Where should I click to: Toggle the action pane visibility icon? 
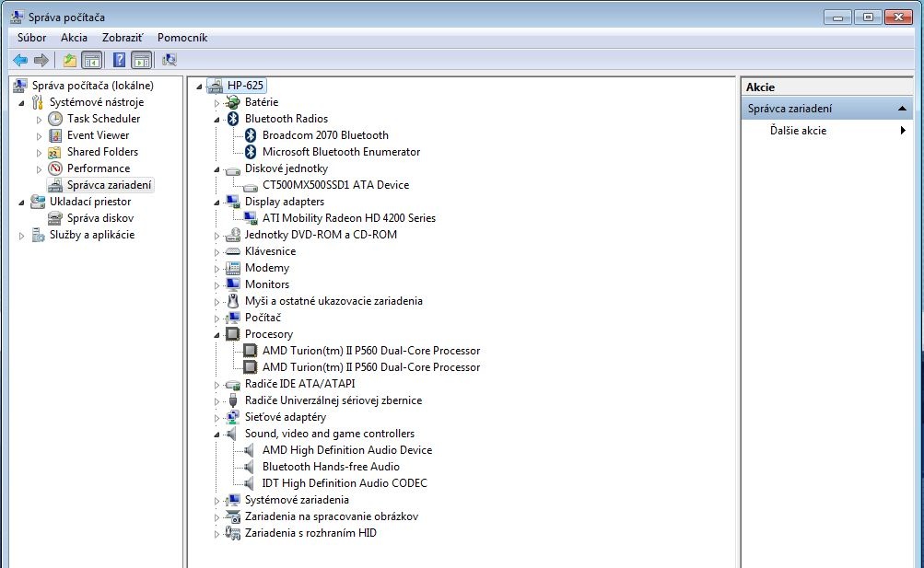tap(140, 60)
